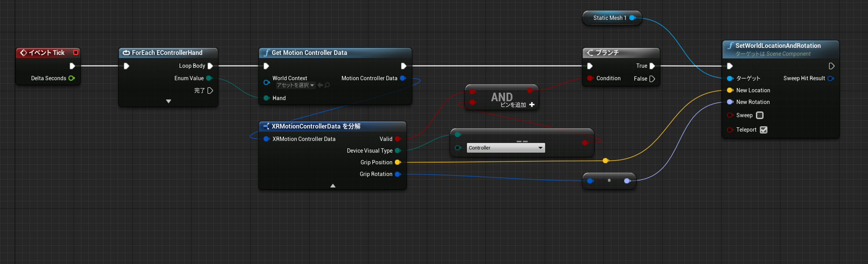
Task: Click the XRMotion Controller Data input pin
Action: click(x=267, y=139)
